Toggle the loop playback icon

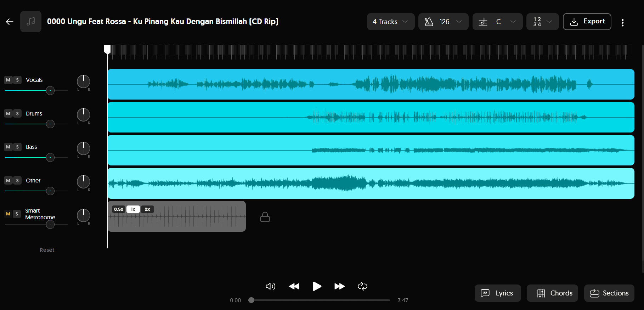click(x=362, y=286)
